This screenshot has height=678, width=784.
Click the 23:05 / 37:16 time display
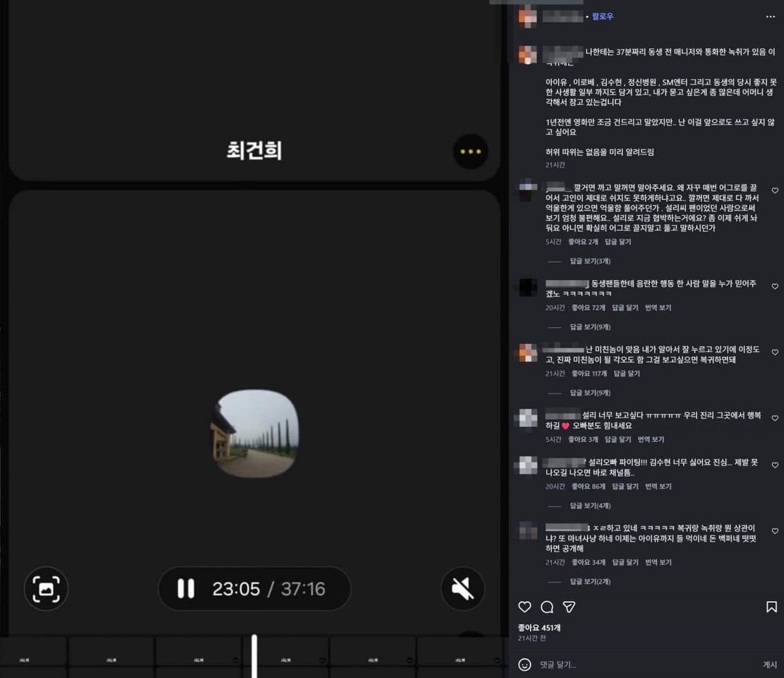coord(269,589)
